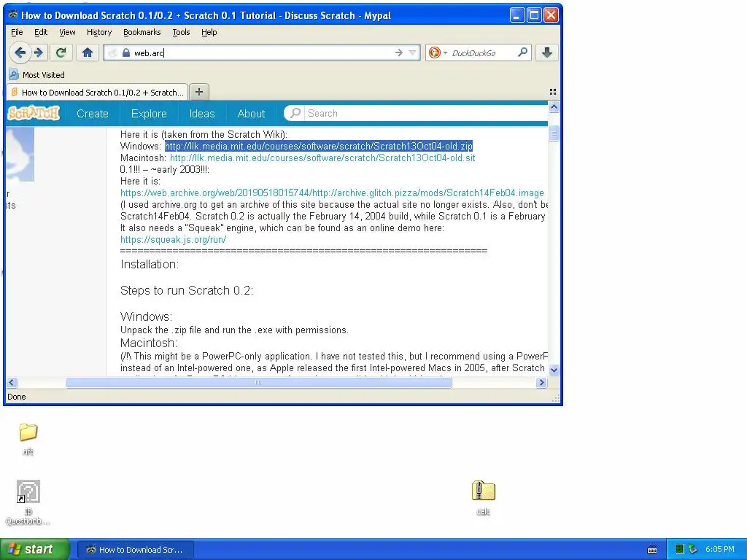
Task: Click the keyboard icon in the taskbar
Action: tap(652, 550)
